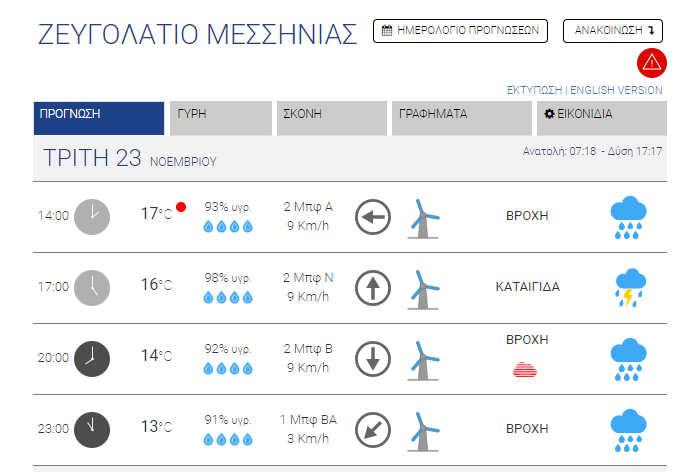Open the ΕΙΚΟΝΙΔΙΑ settings tab
This screenshot has width=683, height=472.
tap(602, 114)
